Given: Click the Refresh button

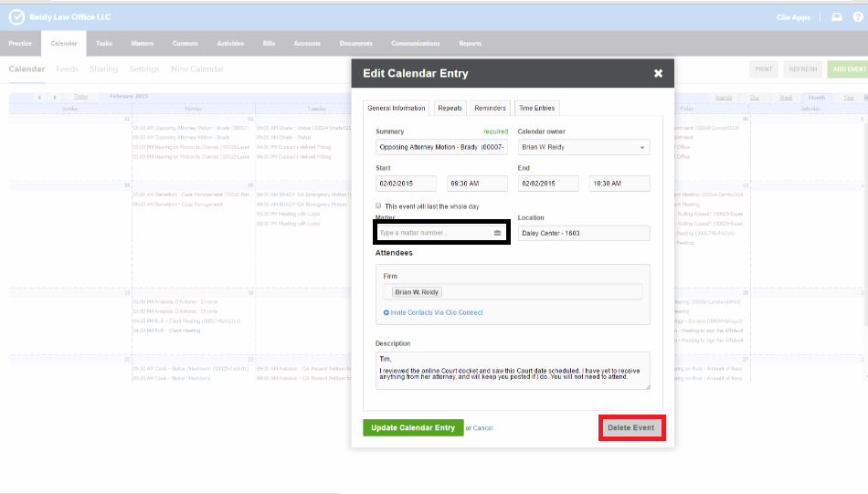Looking at the screenshot, I should tap(803, 69).
